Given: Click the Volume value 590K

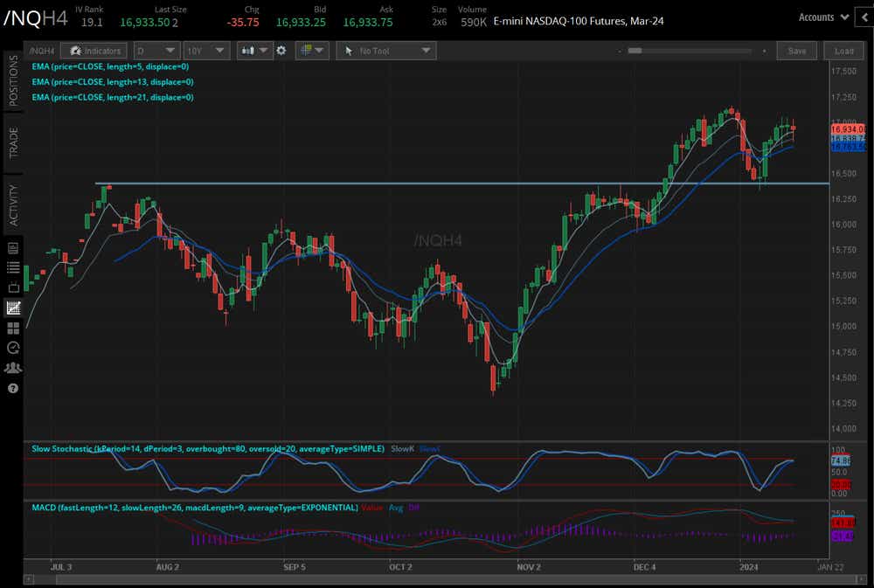Looking at the screenshot, I should pyautogui.click(x=474, y=23).
